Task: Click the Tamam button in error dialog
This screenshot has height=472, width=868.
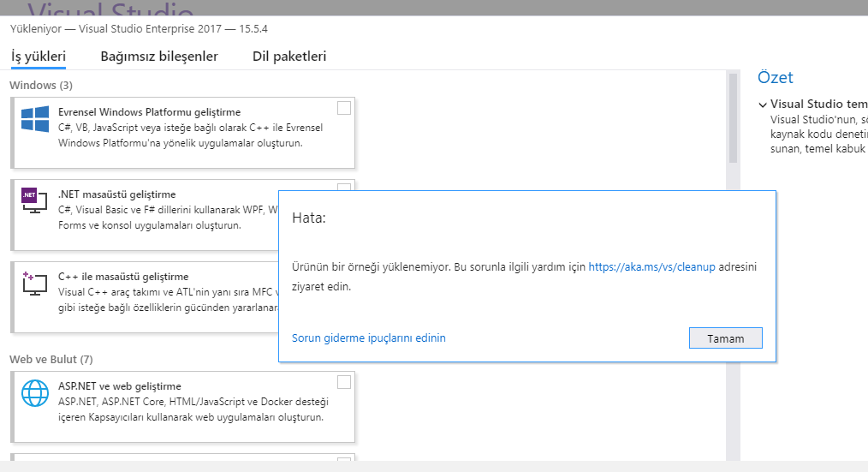Action: [x=726, y=338]
